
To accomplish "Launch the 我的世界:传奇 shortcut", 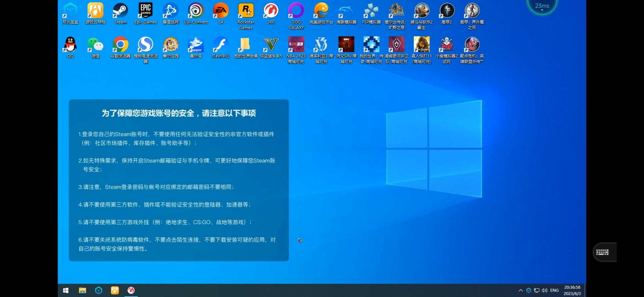I will coord(371,50).
